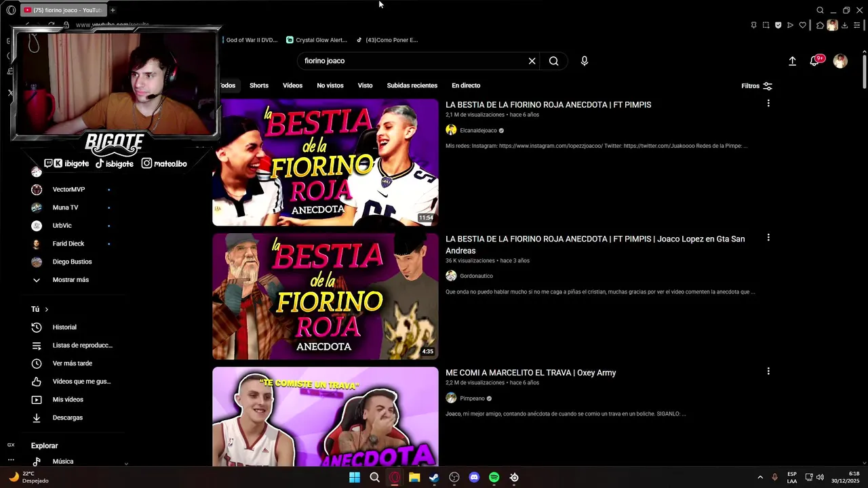Click the Opera My Flow send icon
Viewport: 868px width, 488px height.
(790, 25)
